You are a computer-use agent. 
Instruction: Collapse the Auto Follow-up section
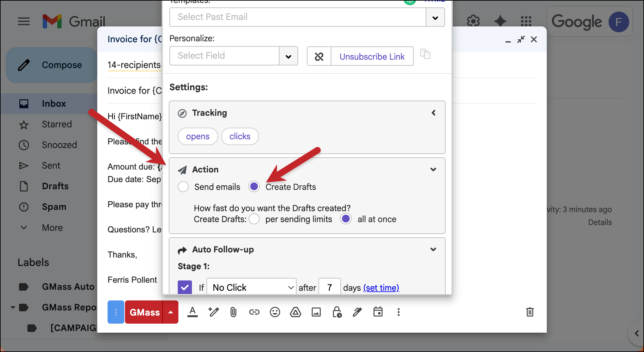pyautogui.click(x=433, y=249)
